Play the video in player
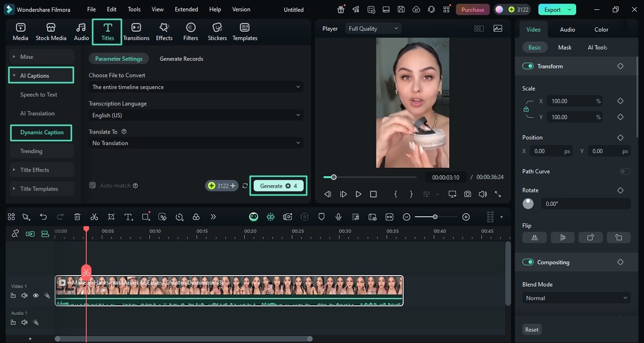Viewport: 644px width, 343px height. click(x=358, y=195)
